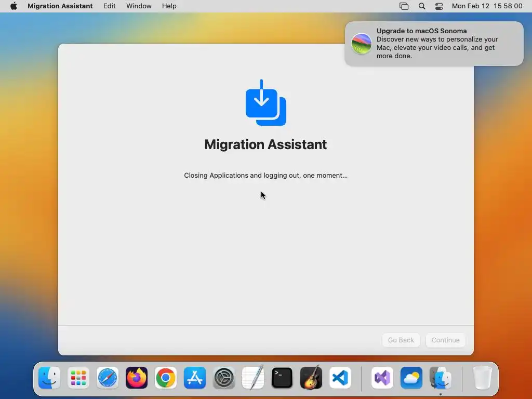Launch Safari from the Dock
Viewport: 532px width, 399px height.
108,378
